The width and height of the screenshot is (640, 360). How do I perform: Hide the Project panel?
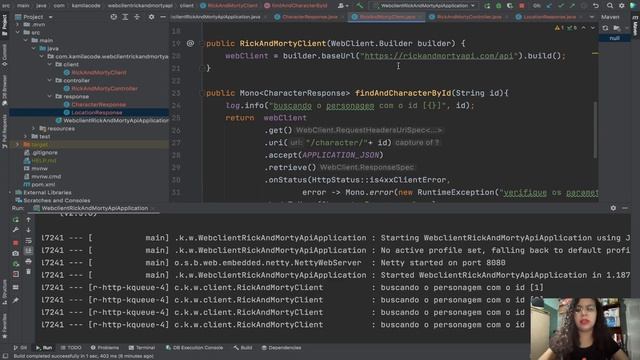(x=163, y=17)
